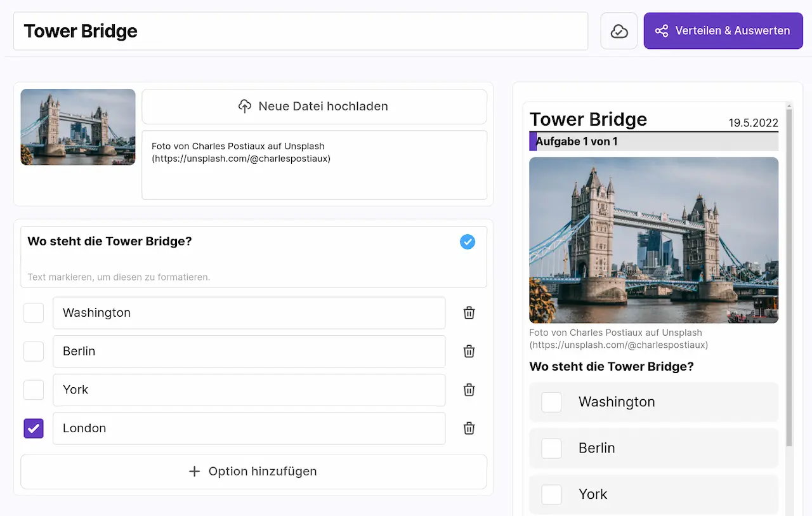Image resolution: width=812 pixels, height=516 pixels.
Task: Click the cloud save status icon
Action: (619, 31)
